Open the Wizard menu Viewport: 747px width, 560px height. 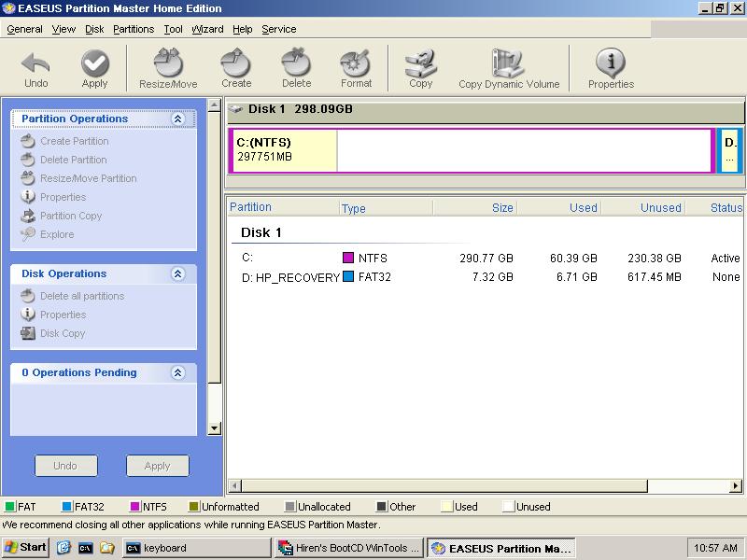pyautogui.click(x=207, y=29)
